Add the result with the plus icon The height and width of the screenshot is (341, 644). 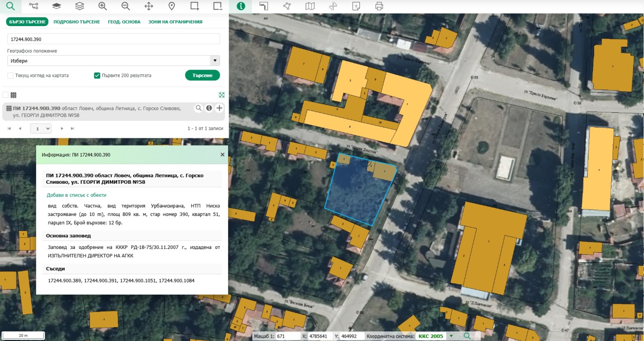pos(219,108)
